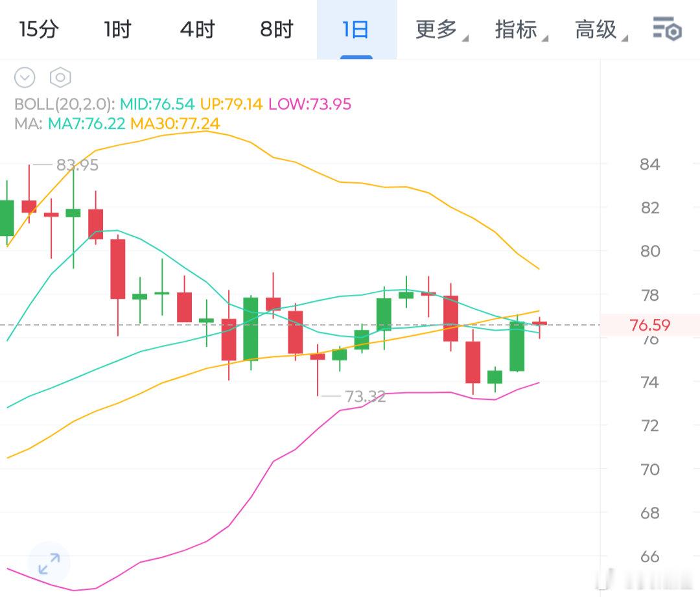700x597 pixels.
Task: Open the 更多 timeframe dropdown
Action: click(x=441, y=29)
